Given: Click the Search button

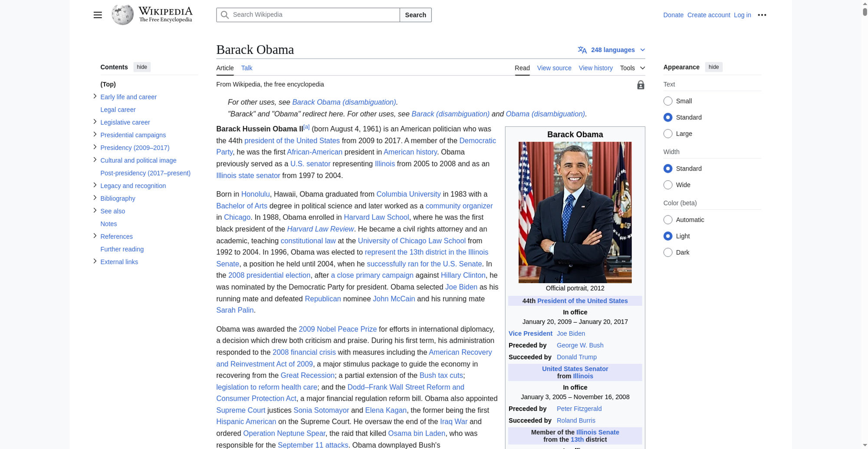Looking at the screenshot, I should [x=415, y=15].
